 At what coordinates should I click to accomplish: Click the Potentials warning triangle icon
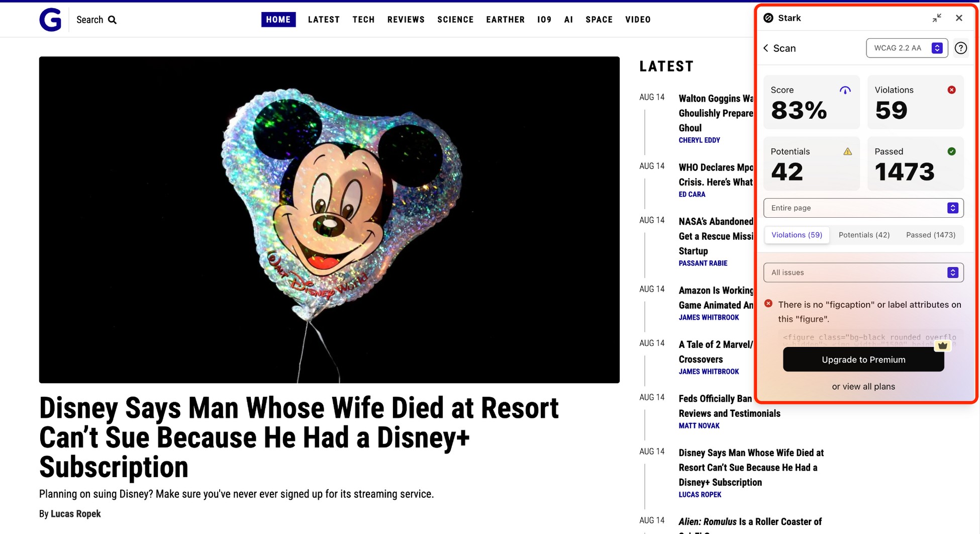[x=848, y=151]
